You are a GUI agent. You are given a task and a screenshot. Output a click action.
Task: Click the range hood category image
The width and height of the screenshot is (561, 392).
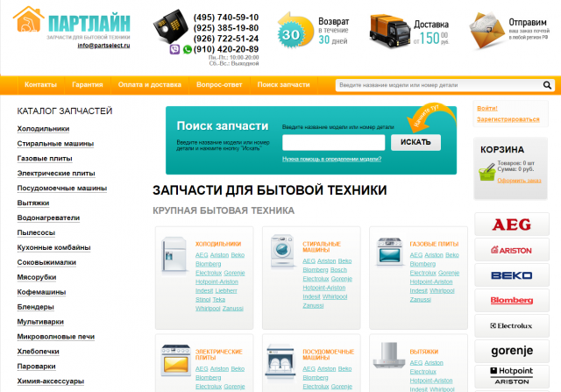pos(389,355)
